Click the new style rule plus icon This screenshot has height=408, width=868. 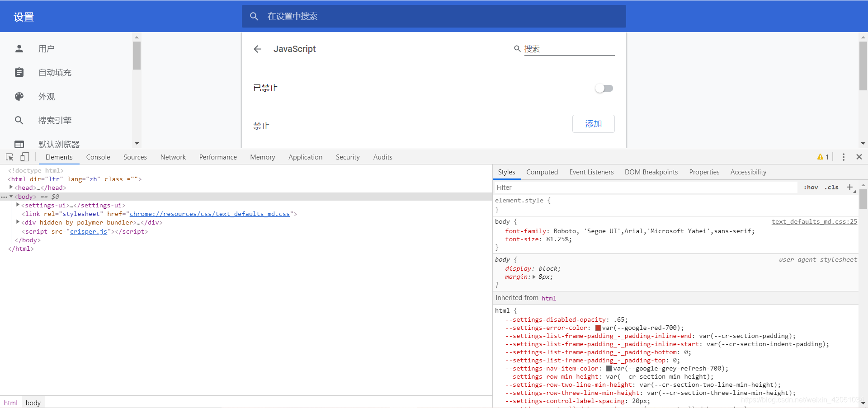[x=849, y=187]
